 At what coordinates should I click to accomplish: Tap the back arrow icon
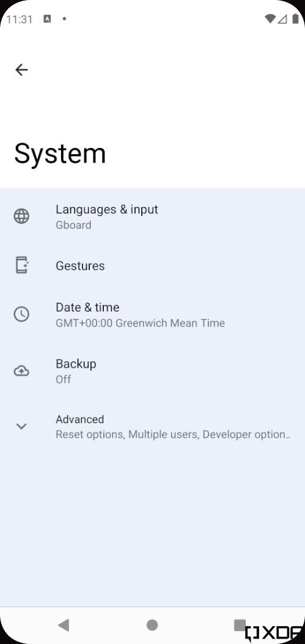(x=21, y=70)
